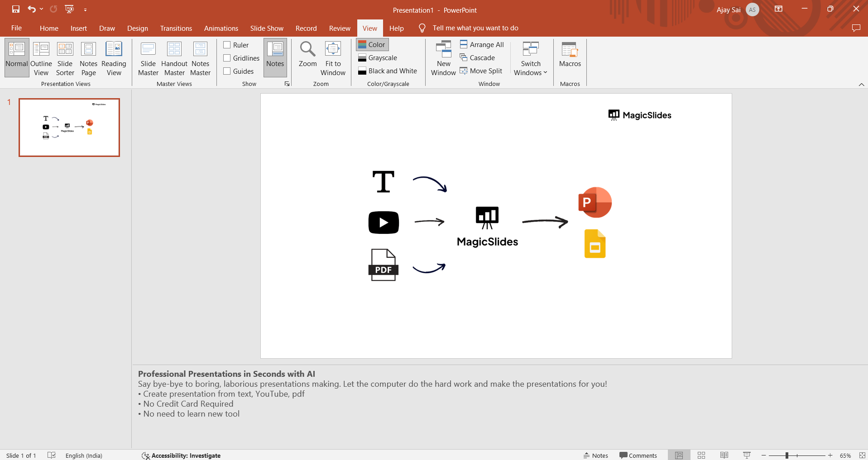Switch to the Animations tab

click(x=221, y=28)
